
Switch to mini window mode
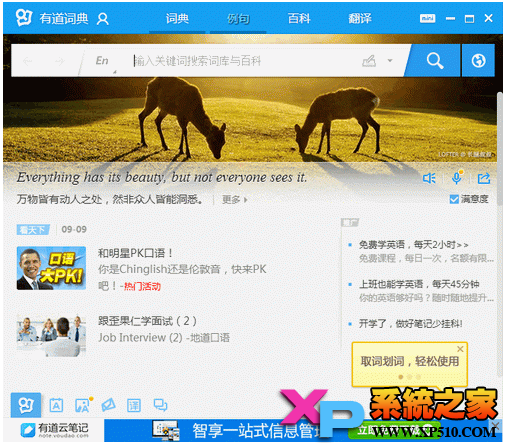click(x=427, y=18)
